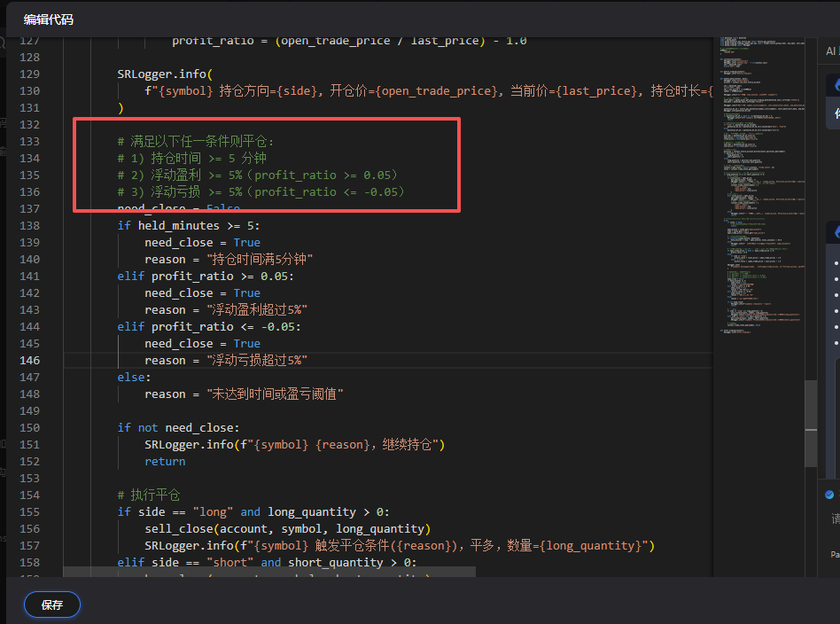Click 'if not need_close:' statement

pyautogui.click(x=178, y=428)
